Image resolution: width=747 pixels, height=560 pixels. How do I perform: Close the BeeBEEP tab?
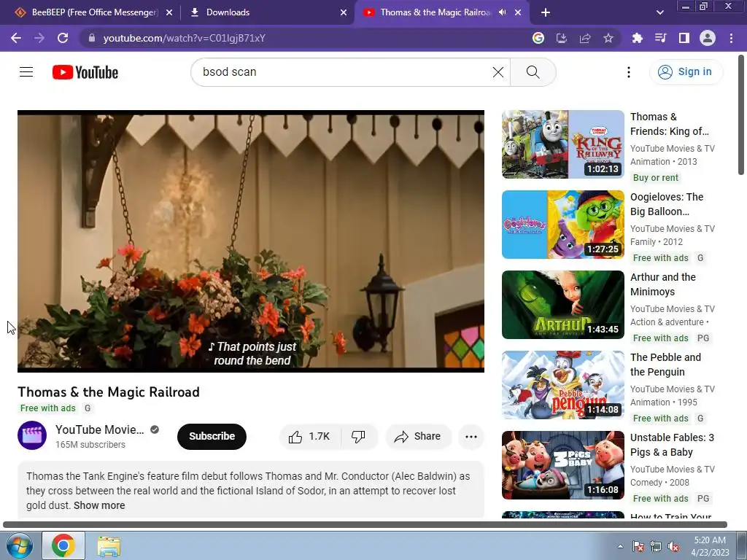[169, 12]
